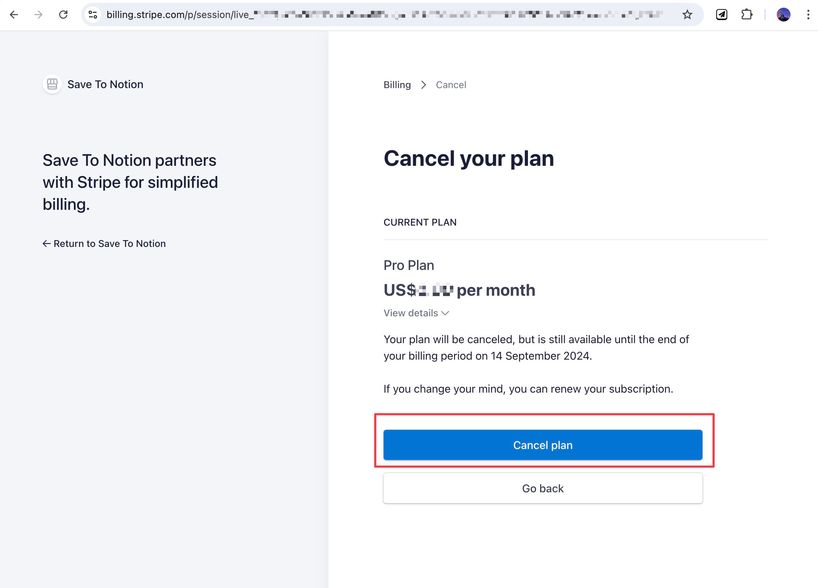Expand the View details section
818x588 pixels.
click(x=409, y=313)
